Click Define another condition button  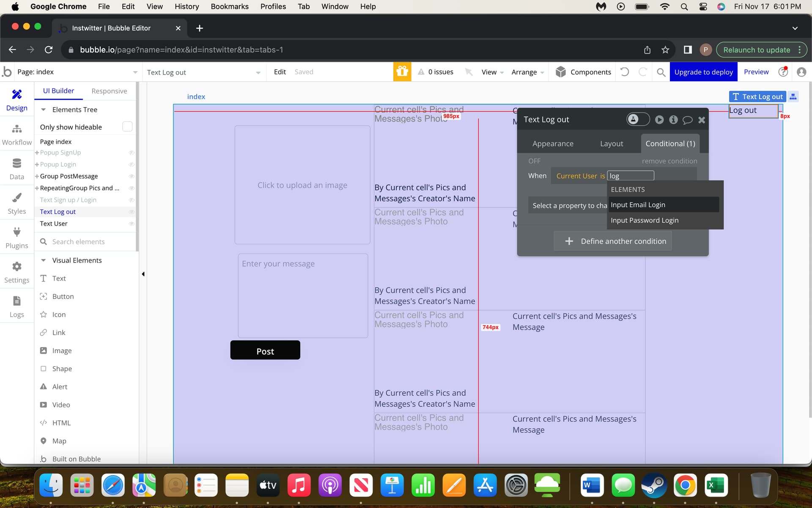(x=613, y=241)
